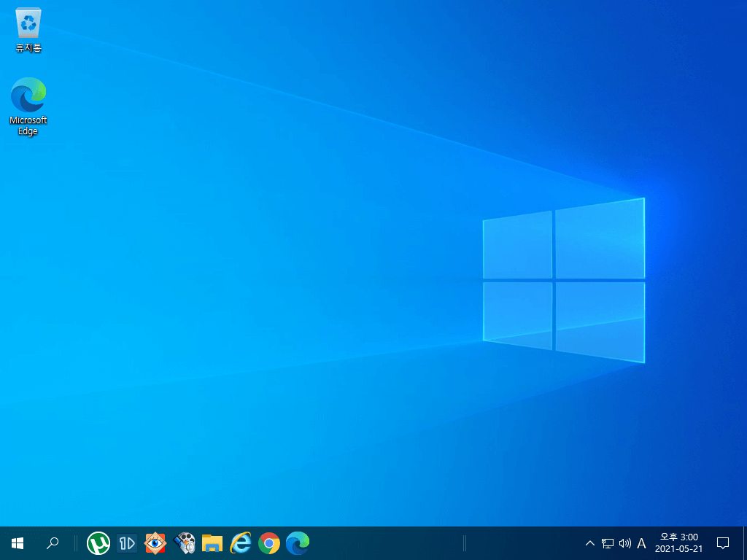The image size is (747, 560).
Task: Open the eye image viewer taskbar icon
Action: click(x=155, y=542)
